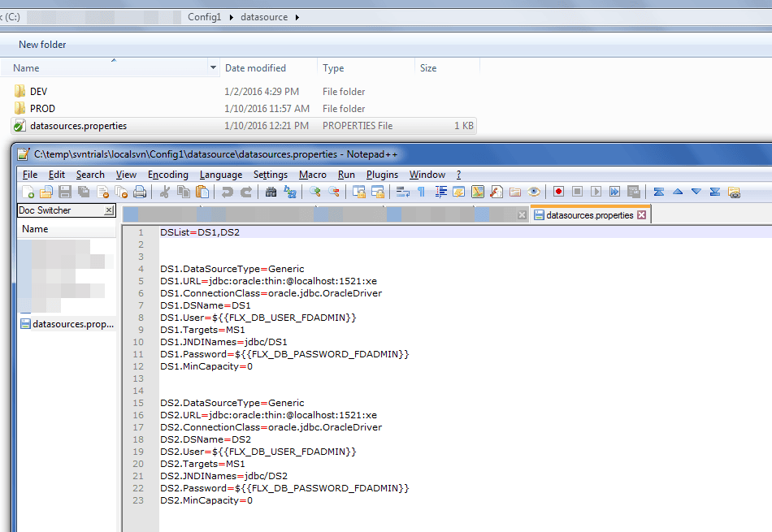The image size is (772, 532).
Task: Stop macro recording with the stop icon
Action: [x=577, y=192]
